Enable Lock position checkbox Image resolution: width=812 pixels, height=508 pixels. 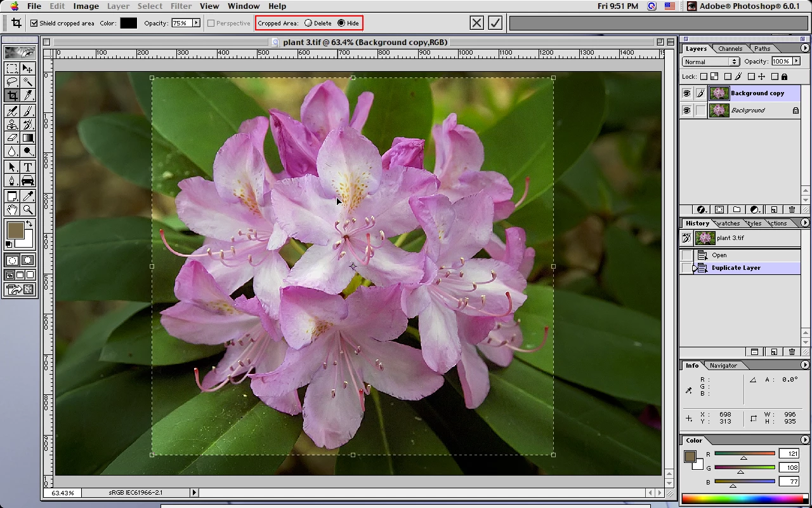point(751,77)
